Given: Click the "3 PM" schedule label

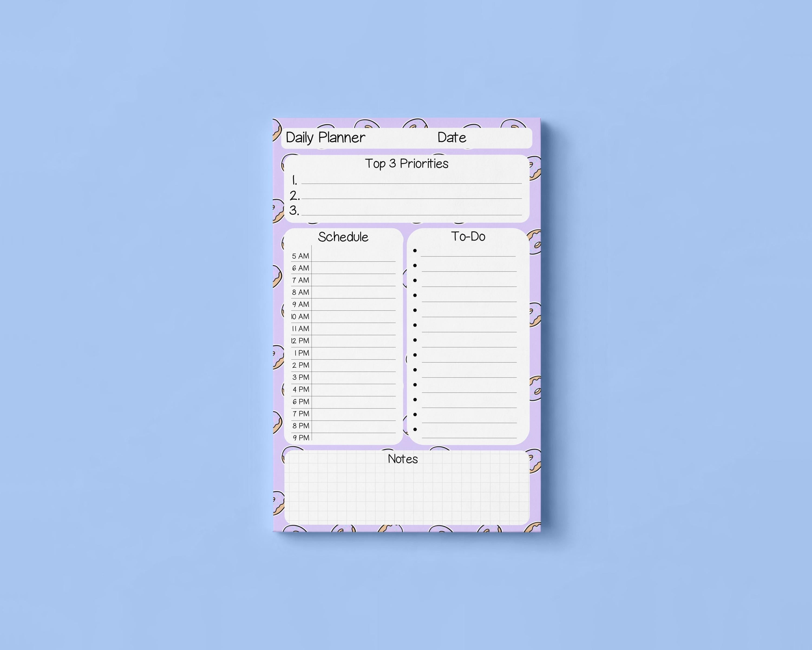Looking at the screenshot, I should coord(300,377).
